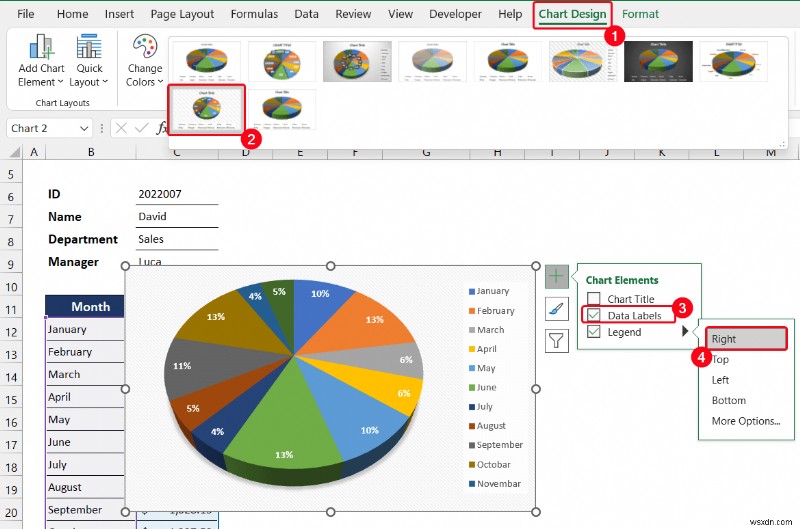Select the cell containing David
Screen dimensions: 800x529
(177, 216)
